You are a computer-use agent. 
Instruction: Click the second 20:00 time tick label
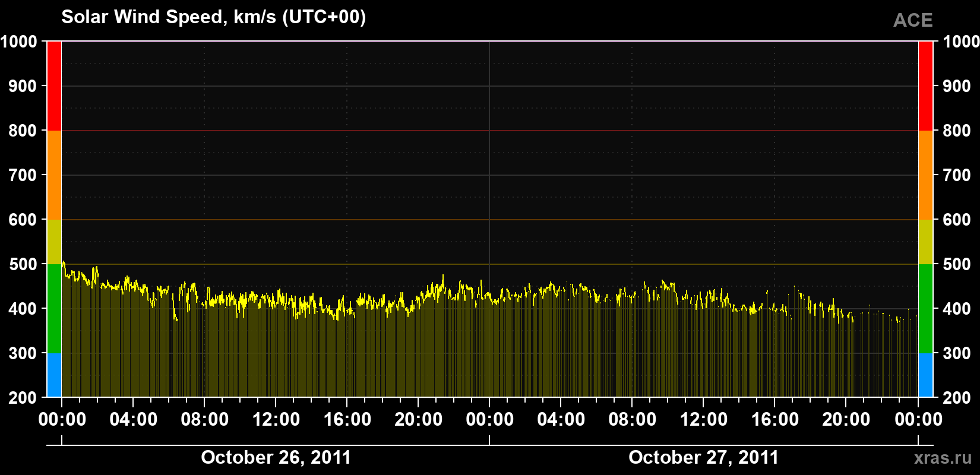846,419
